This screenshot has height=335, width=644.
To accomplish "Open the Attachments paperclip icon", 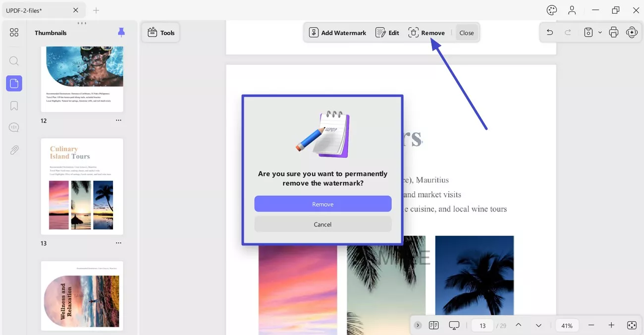I will pos(14,150).
